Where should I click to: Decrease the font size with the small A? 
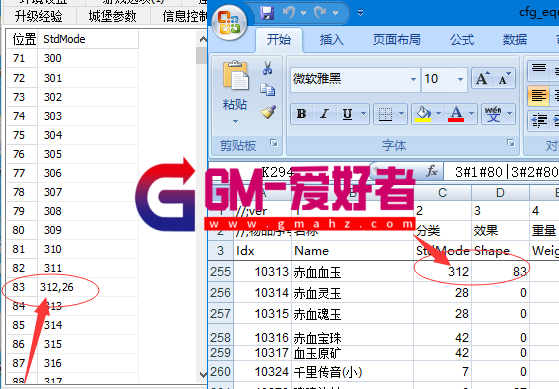pyautogui.click(x=504, y=79)
